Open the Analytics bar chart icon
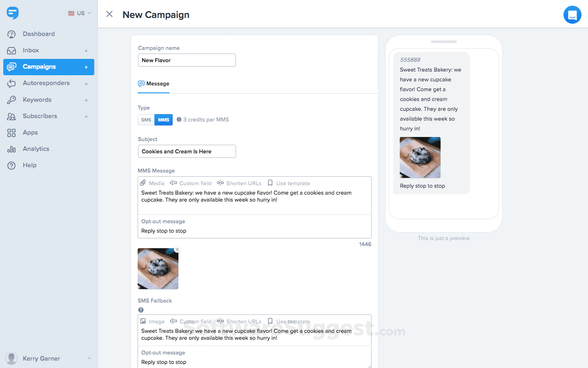The height and width of the screenshot is (368, 588). (x=11, y=149)
